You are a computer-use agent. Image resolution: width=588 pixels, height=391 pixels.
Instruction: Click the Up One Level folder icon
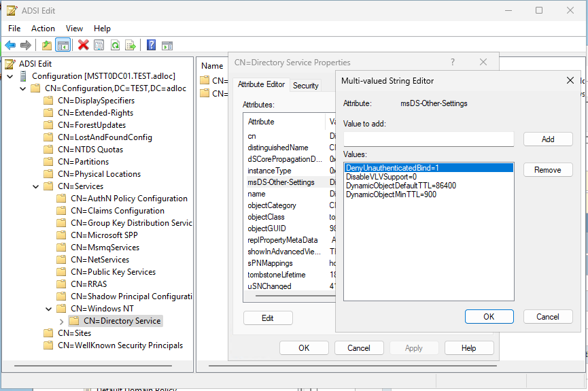coord(46,45)
